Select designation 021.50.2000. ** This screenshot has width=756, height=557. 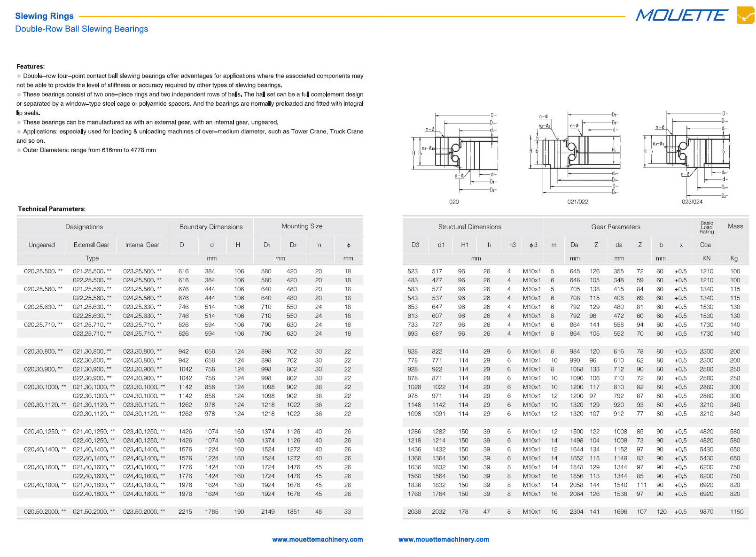pyautogui.click(x=94, y=512)
